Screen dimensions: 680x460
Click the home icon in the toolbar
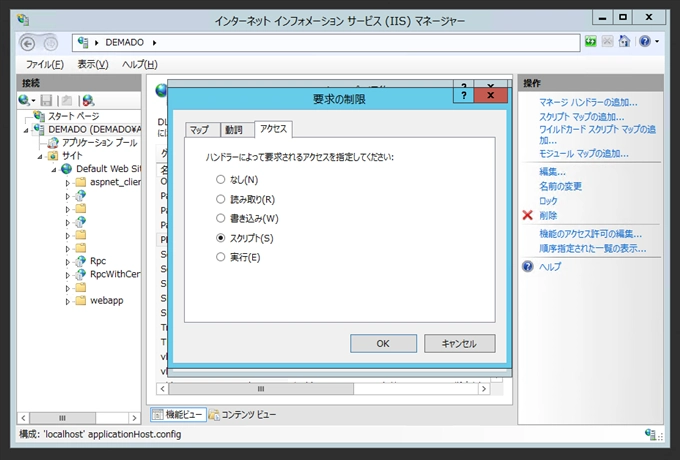click(624, 42)
